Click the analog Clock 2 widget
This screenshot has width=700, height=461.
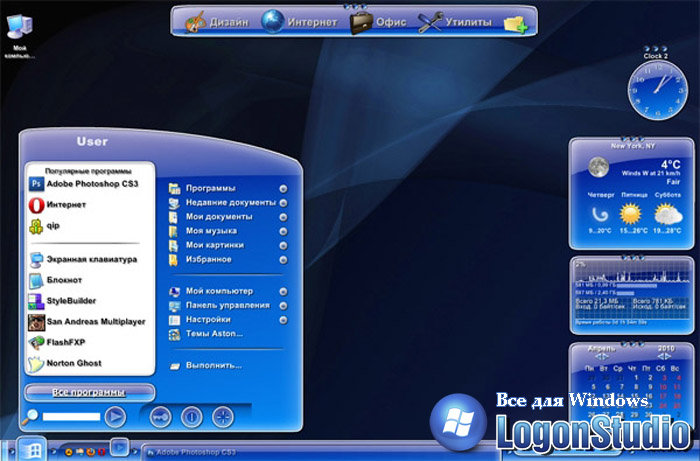click(658, 90)
